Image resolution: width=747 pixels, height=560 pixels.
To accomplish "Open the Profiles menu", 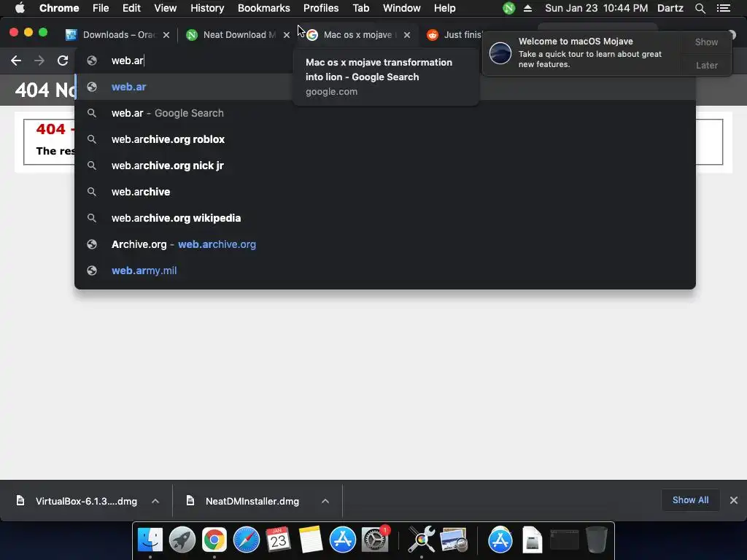I will pos(321,8).
